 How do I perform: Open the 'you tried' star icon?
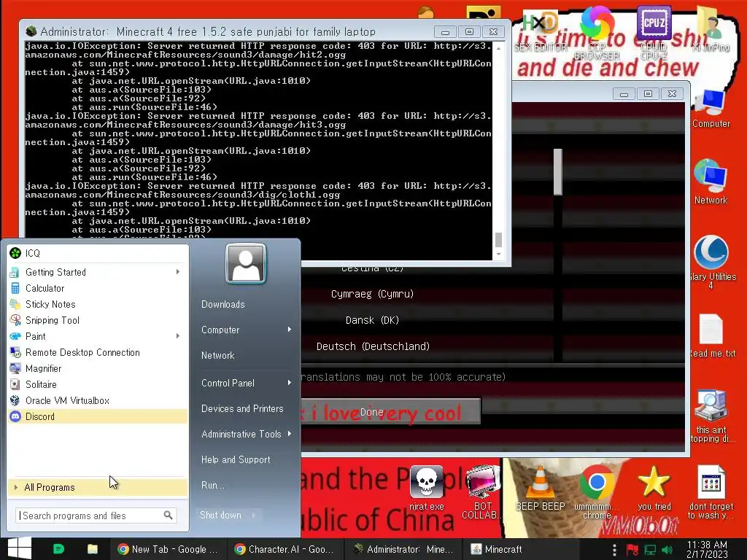[654, 488]
